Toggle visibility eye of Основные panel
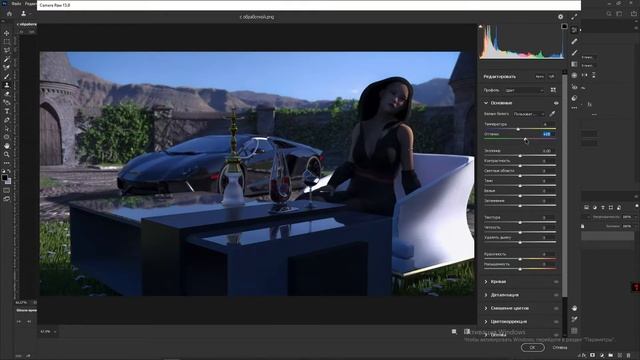This screenshot has width=640, height=360. pyautogui.click(x=556, y=103)
